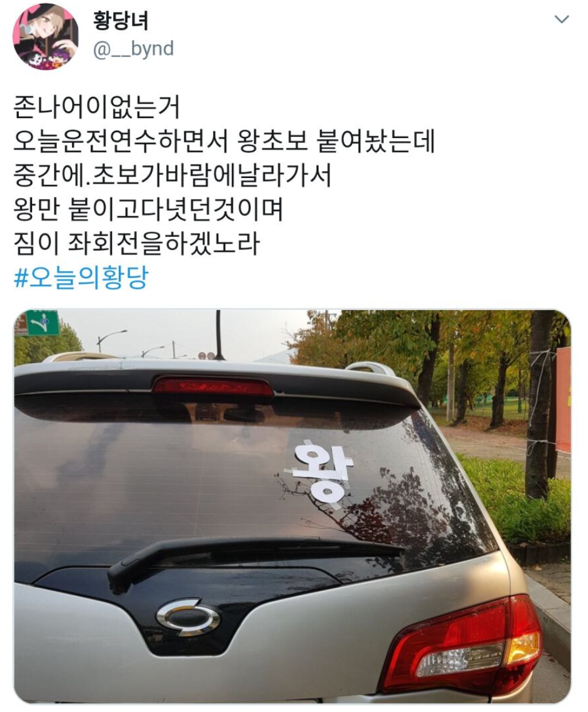The height and width of the screenshot is (712, 588).
Task: Click the tweet line 짐이 좌회전을하겠노라
Action: 137,244
